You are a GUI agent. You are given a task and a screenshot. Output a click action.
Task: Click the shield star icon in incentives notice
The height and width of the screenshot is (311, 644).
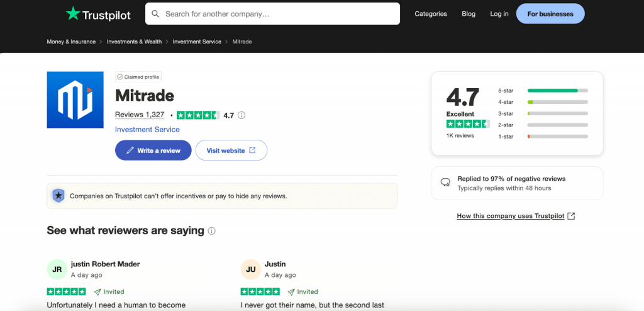coord(58,196)
